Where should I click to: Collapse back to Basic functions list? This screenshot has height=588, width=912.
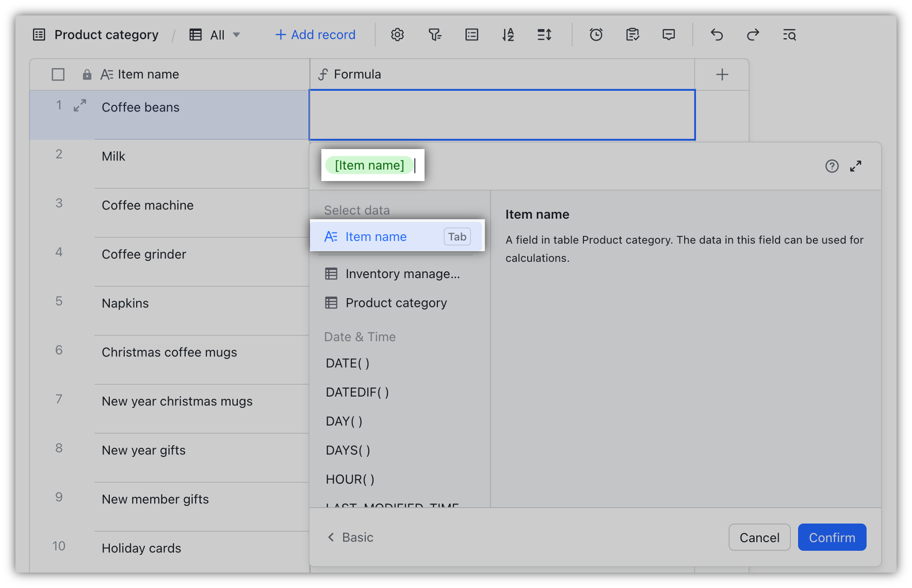pyautogui.click(x=350, y=537)
